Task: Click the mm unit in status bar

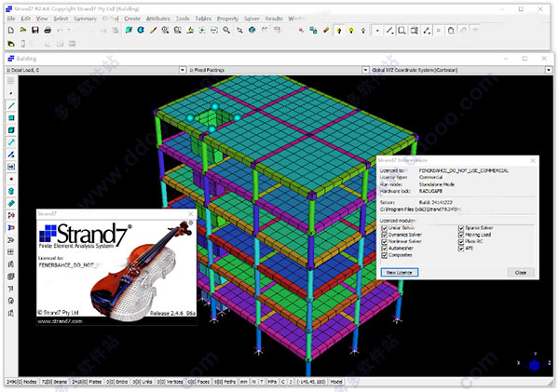Action: point(244,382)
